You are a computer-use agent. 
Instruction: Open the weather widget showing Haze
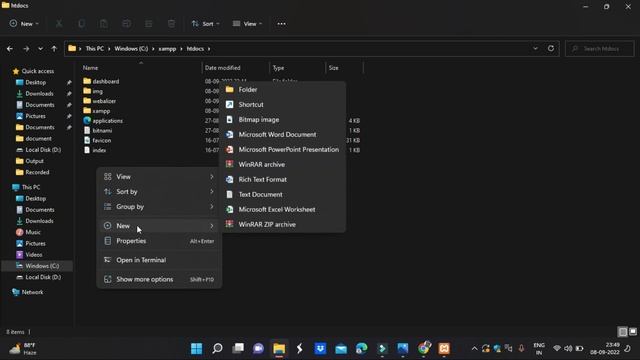coord(23,349)
